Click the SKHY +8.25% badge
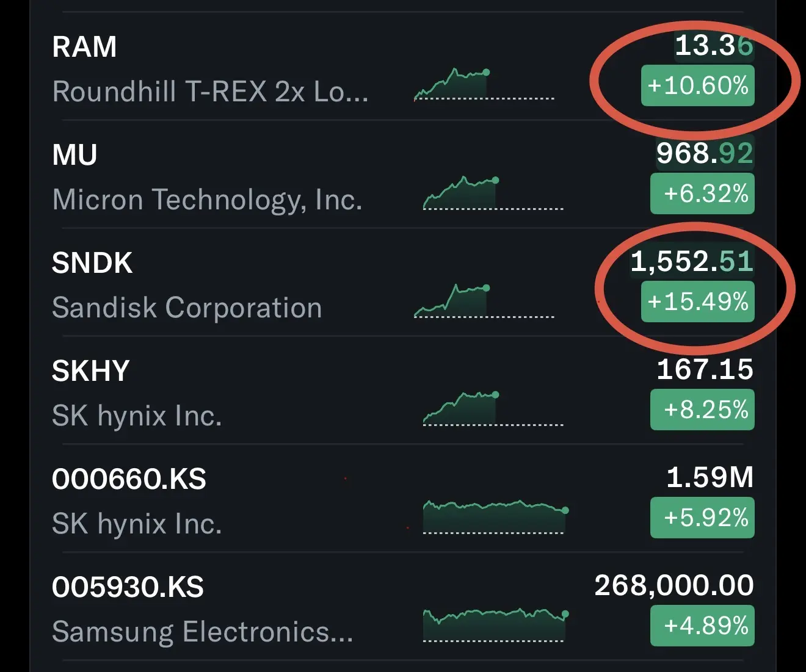 click(x=702, y=410)
